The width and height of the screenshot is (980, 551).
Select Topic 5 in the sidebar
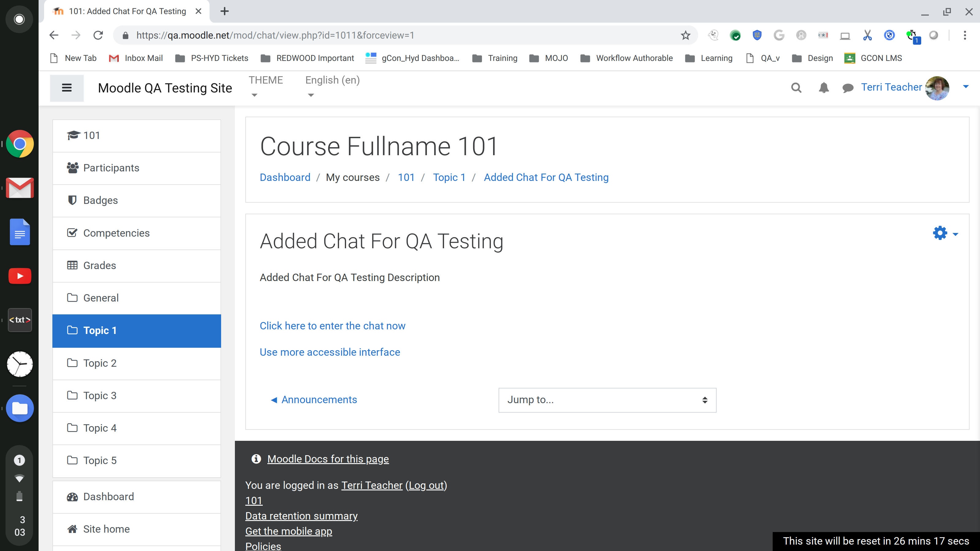point(137,460)
